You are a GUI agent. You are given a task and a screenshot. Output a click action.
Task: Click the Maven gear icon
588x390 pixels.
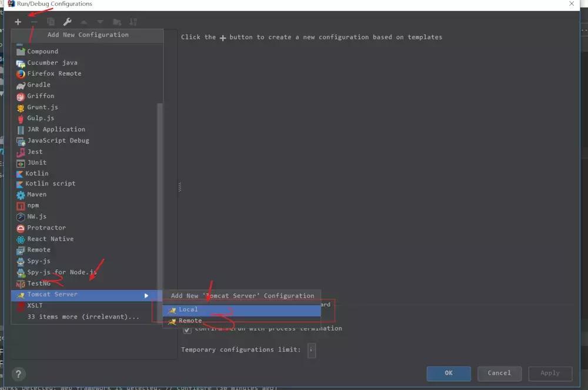click(x=21, y=195)
